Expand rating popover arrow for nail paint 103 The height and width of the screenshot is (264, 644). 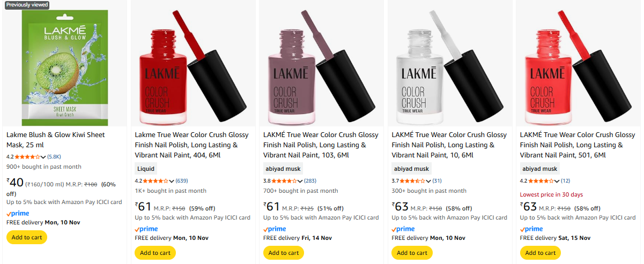(301, 181)
